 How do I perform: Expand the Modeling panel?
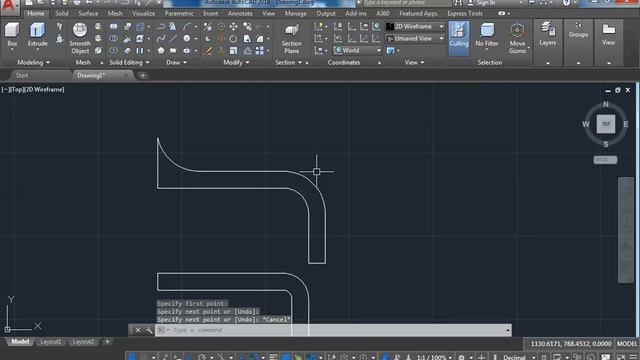pyautogui.click(x=33, y=62)
